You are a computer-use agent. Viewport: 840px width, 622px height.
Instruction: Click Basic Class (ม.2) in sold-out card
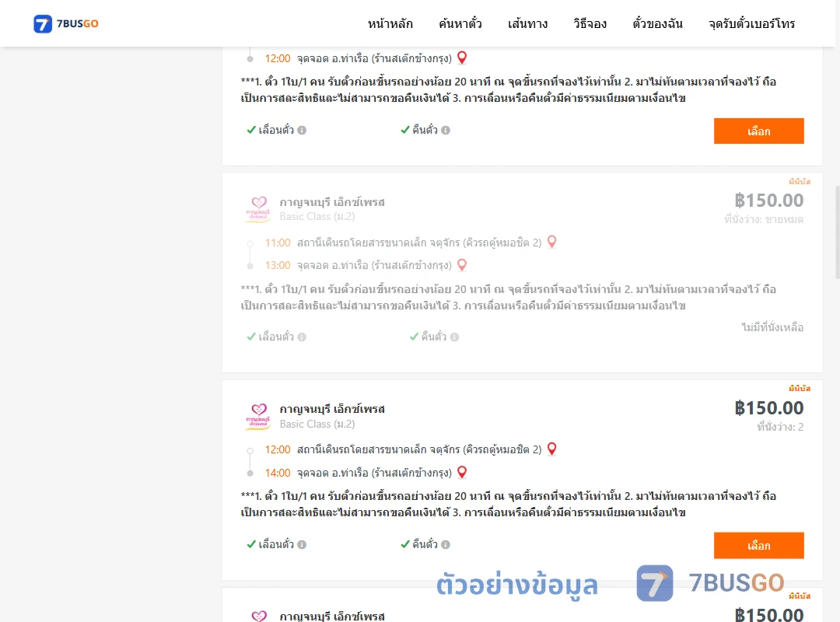coord(317,216)
